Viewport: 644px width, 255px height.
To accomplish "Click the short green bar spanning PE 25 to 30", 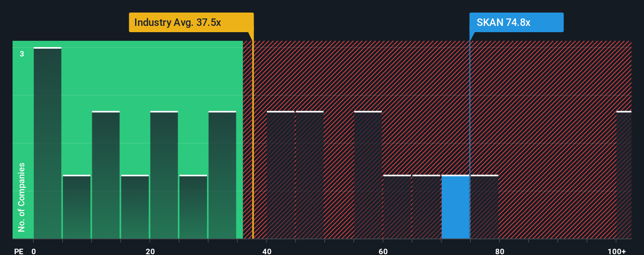I will (x=193, y=207).
